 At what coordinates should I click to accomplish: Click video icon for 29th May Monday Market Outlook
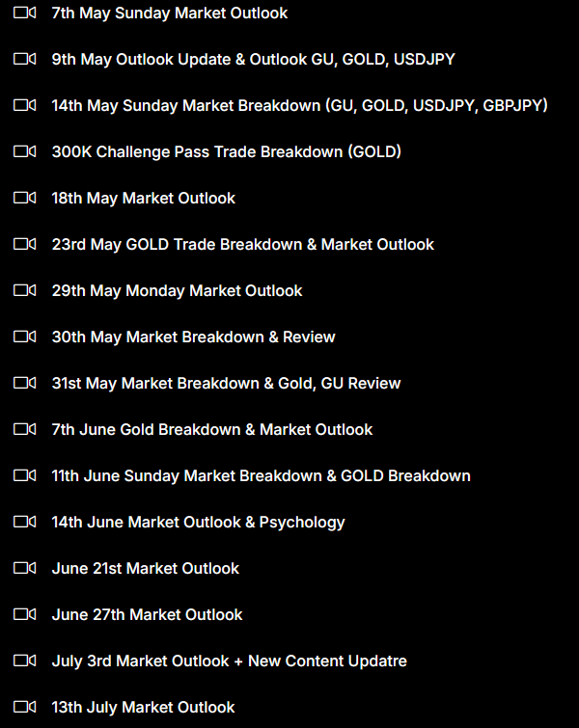click(24, 291)
